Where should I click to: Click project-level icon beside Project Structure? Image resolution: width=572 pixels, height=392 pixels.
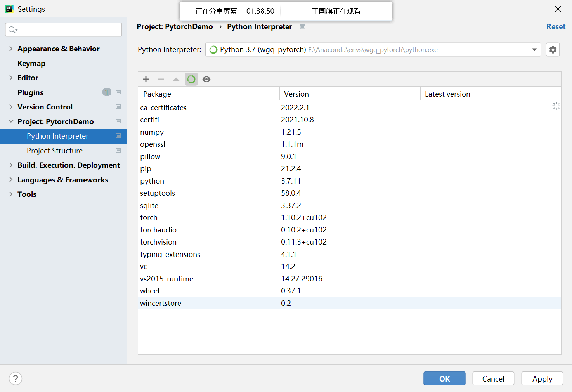point(118,151)
